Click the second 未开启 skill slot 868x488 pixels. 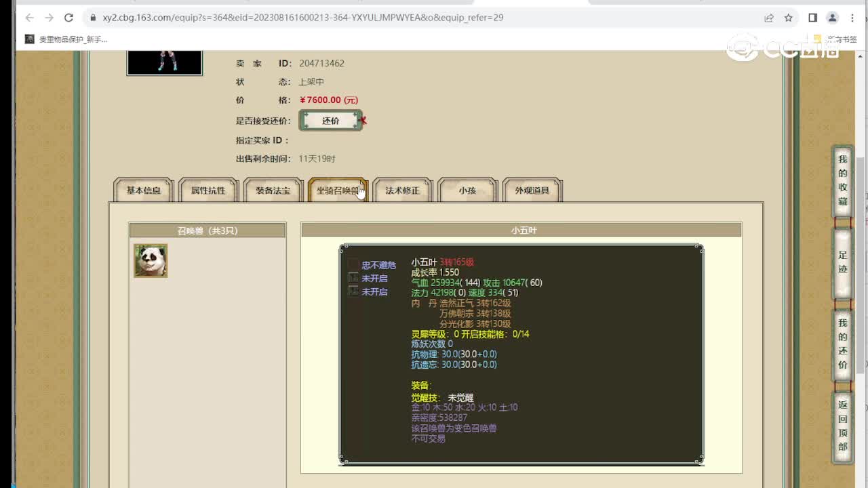click(353, 291)
